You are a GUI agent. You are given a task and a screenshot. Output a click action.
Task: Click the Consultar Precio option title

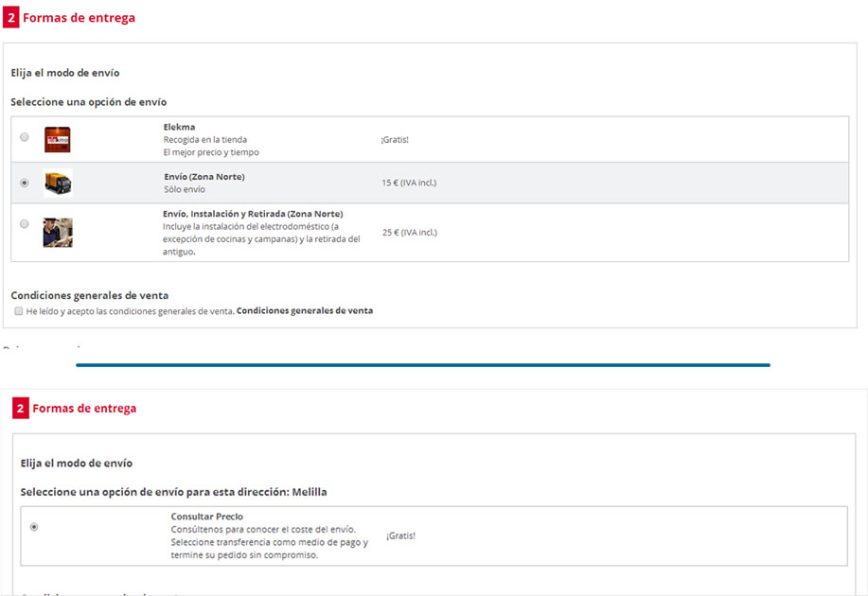click(x=206, y=517)
